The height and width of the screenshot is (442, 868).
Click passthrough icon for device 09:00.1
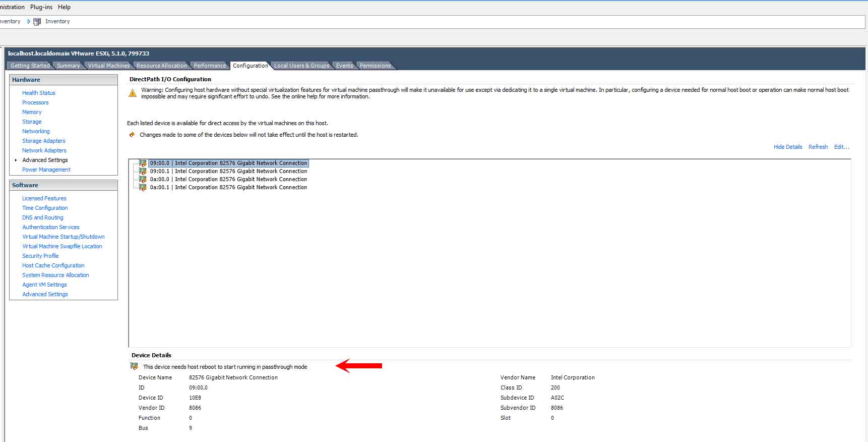click(143, 171)
